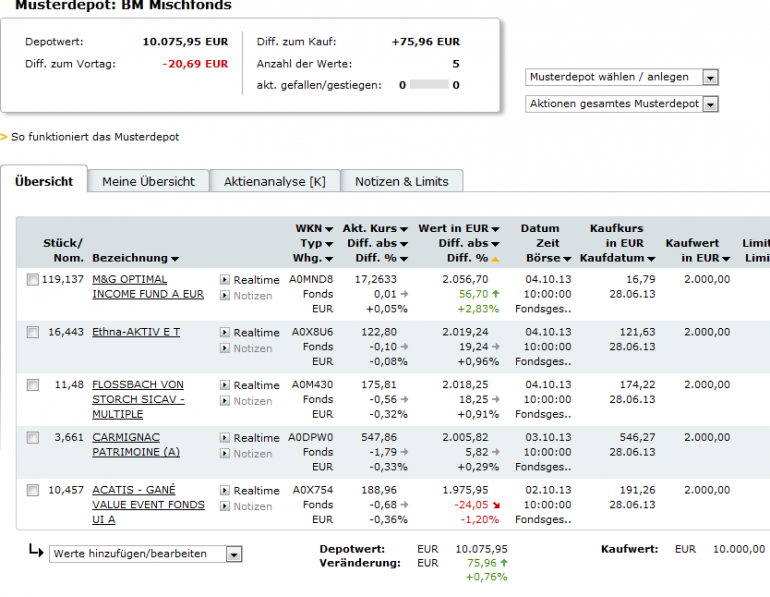
Task: Switch to Meine Übersicht tab
Action: 148,182
